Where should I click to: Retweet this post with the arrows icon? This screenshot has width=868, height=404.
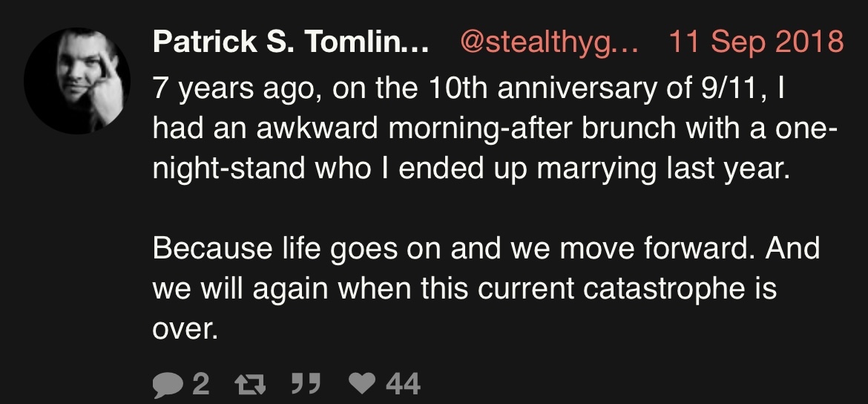[x=250, y=384]
